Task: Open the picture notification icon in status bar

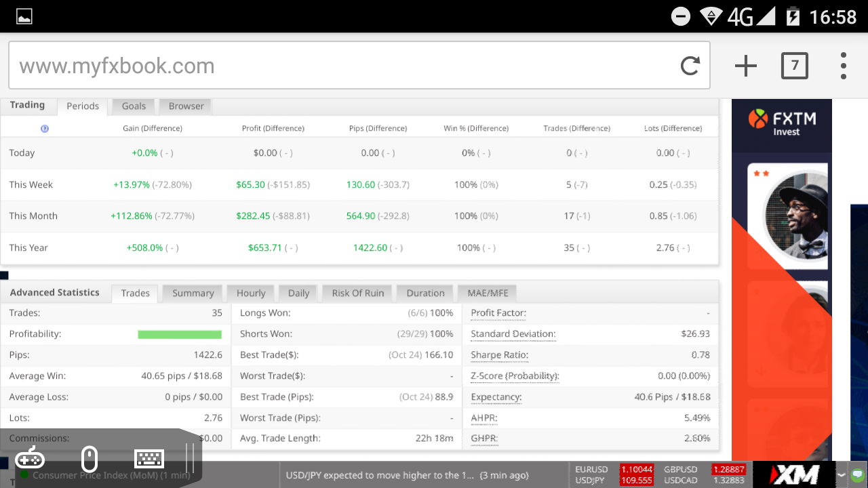Action: 24,16
